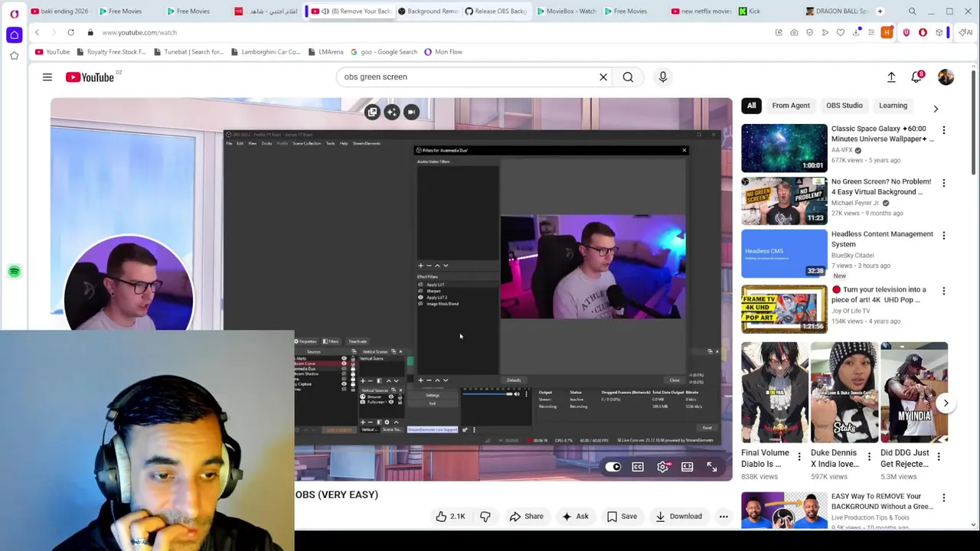Screen dimensions: 980x551
Task: Select the OBS Studio filter chip
Action: coord(844,106)
